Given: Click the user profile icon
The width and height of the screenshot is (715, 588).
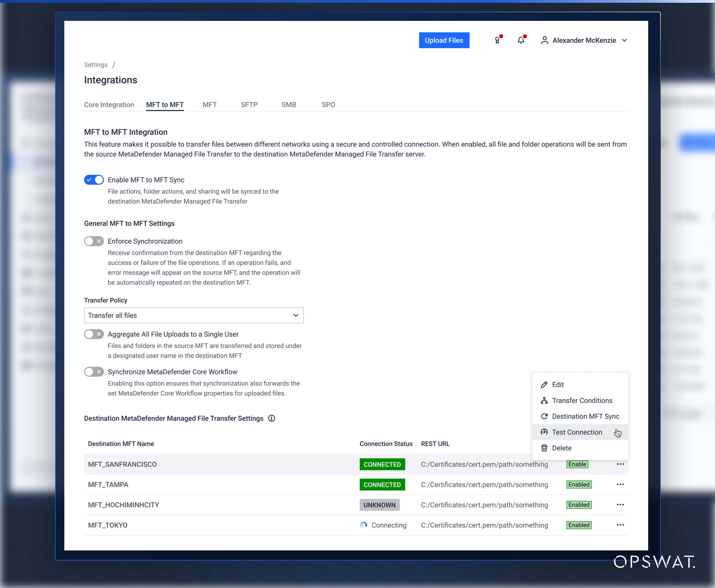Looking at the screenshot, I should point(545,40).
